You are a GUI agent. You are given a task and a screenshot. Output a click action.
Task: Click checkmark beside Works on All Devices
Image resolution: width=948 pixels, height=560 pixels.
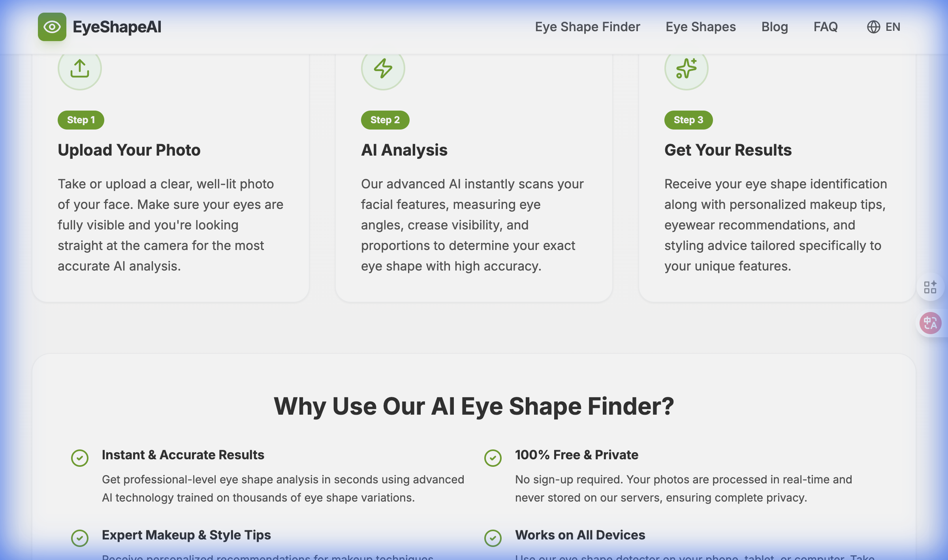pos(493,538)
